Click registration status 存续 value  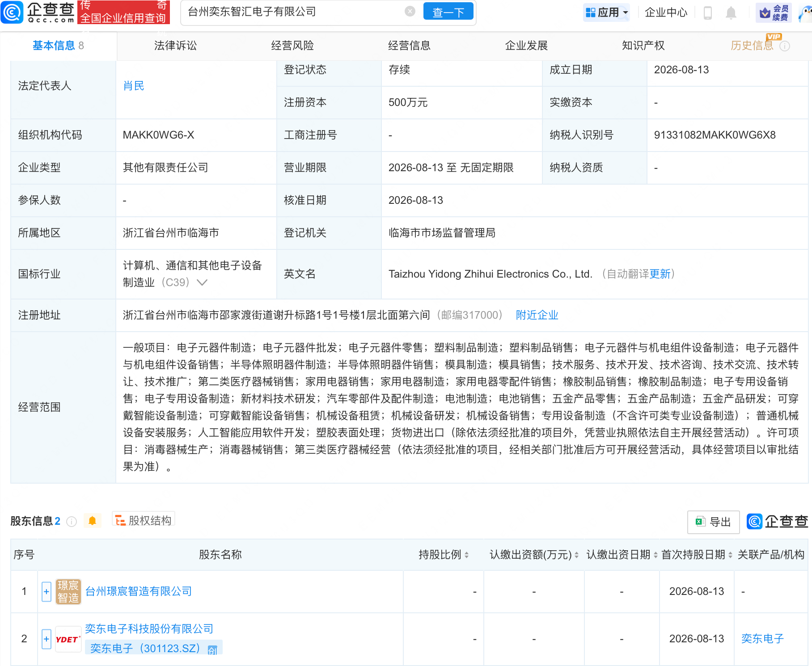point(399,70)
